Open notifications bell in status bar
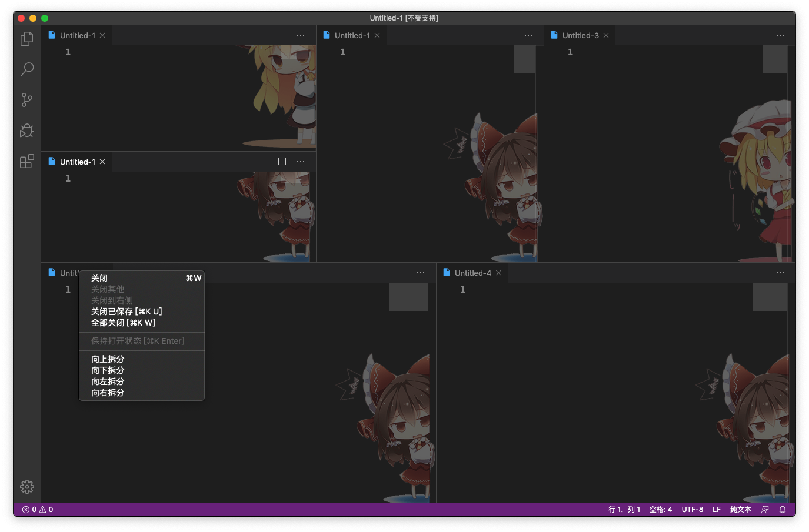This screenshot has height=532, width=809. click(783, 510)
